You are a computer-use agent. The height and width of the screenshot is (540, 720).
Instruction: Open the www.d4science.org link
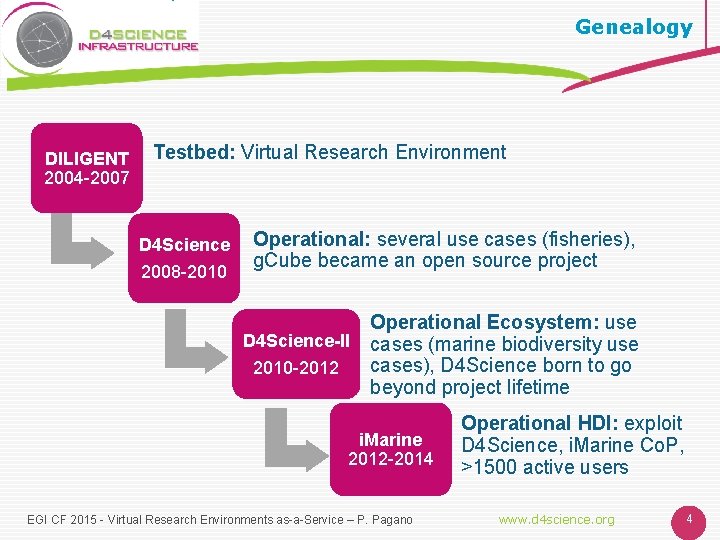[557, 519]
